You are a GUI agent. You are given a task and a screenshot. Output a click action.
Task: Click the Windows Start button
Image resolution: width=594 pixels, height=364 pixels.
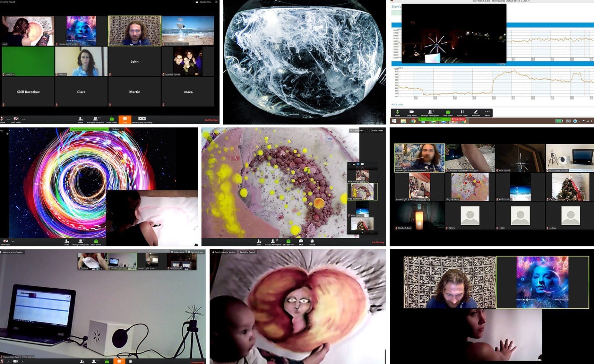[x=394, y=121]
